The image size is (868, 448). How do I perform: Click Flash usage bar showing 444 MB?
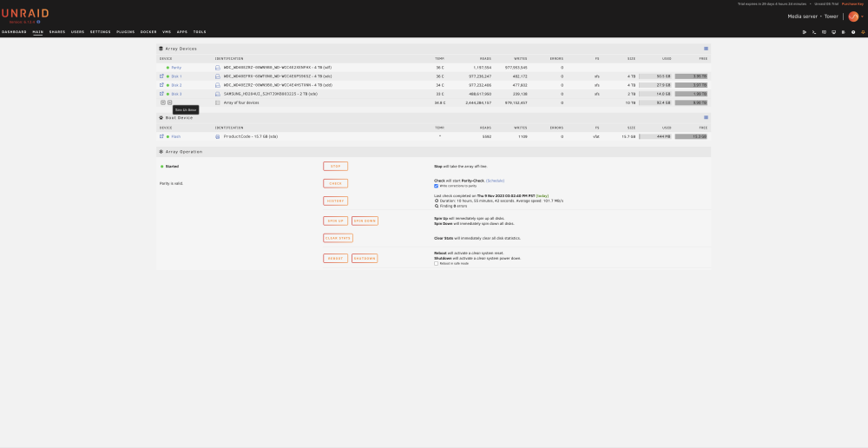(x=654, y=136)
